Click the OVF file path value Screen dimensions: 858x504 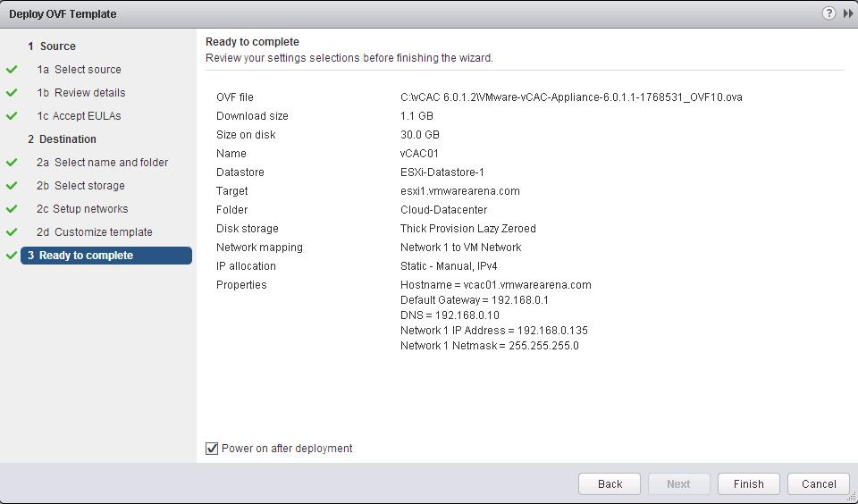point(571,97)
